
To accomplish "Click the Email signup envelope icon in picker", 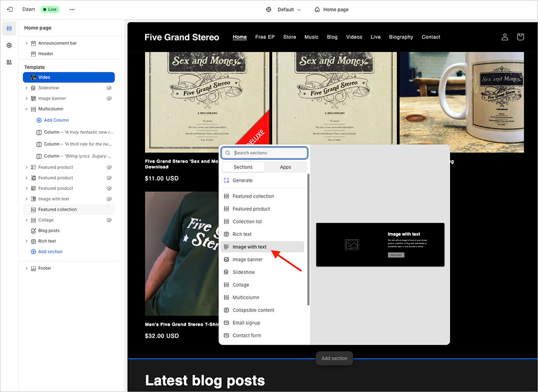I will (226, 323).
